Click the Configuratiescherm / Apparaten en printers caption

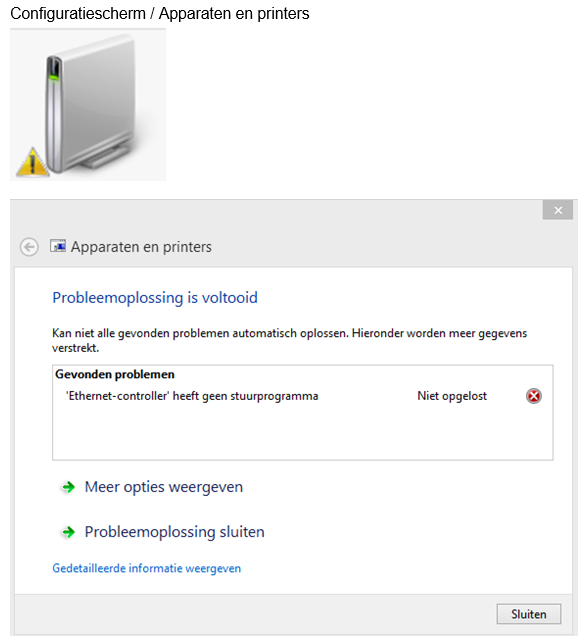click(x=160, y=13)
